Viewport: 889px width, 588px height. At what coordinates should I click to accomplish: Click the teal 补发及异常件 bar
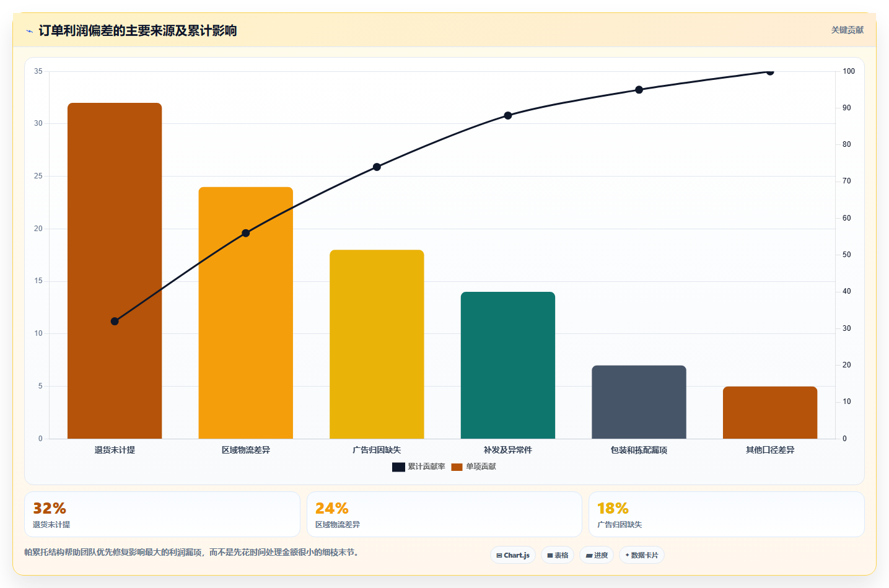[x=508, y=366]
